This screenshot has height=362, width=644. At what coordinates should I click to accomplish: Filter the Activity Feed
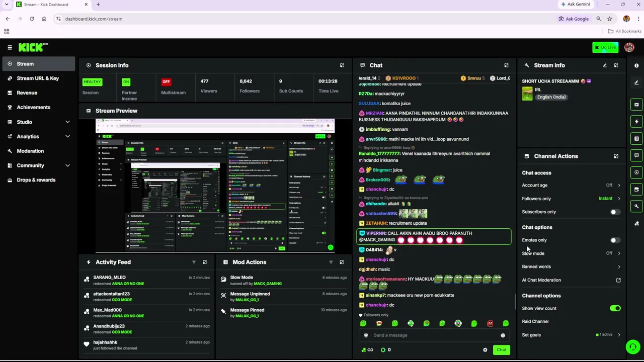click(194, 262)
